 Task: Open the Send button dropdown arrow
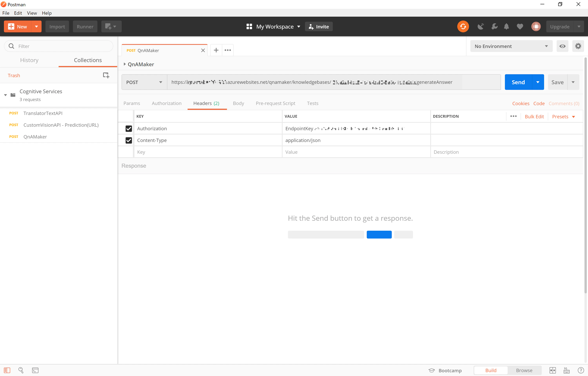pos(538,82)
